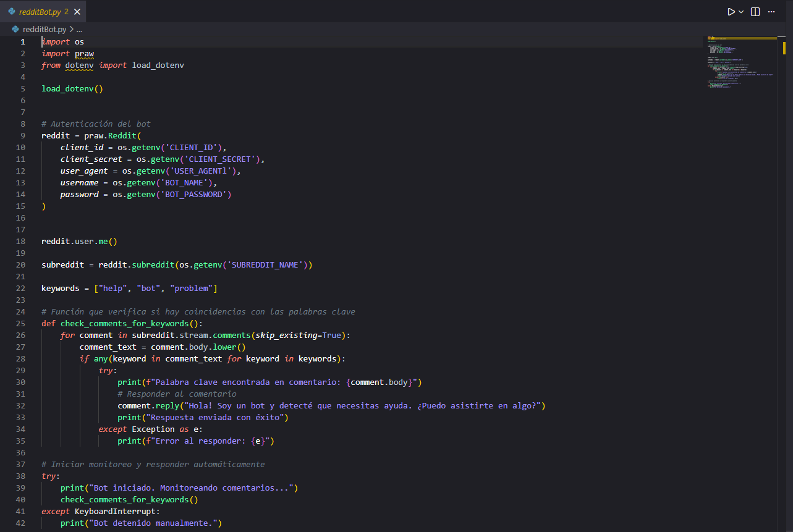Click the breadcrumb chevron separator
793x532 pixels.
tap(72, 29)
